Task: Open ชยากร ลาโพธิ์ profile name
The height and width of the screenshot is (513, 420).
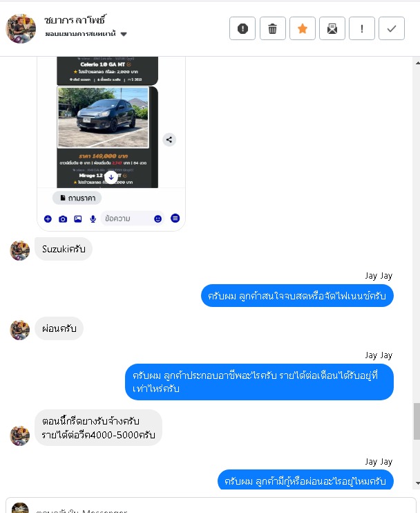Action: (75, 20)
